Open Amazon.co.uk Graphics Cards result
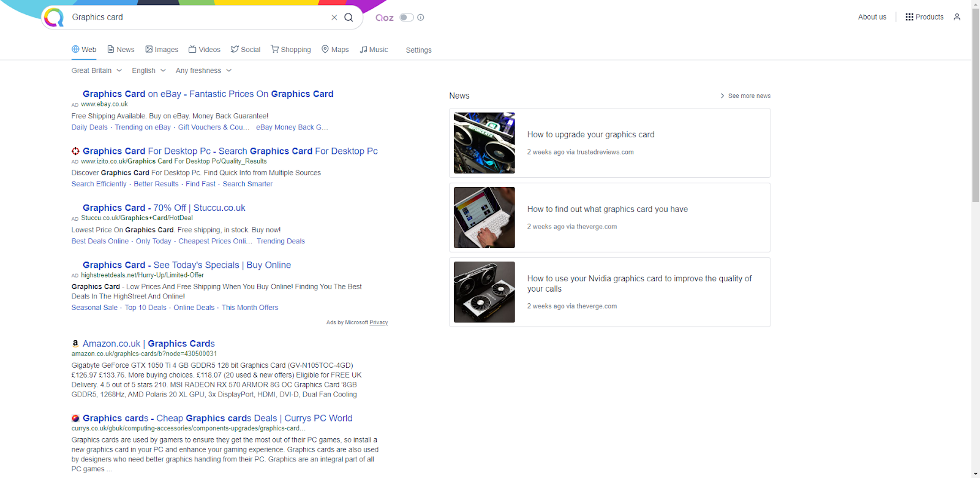 click(149, 344)
